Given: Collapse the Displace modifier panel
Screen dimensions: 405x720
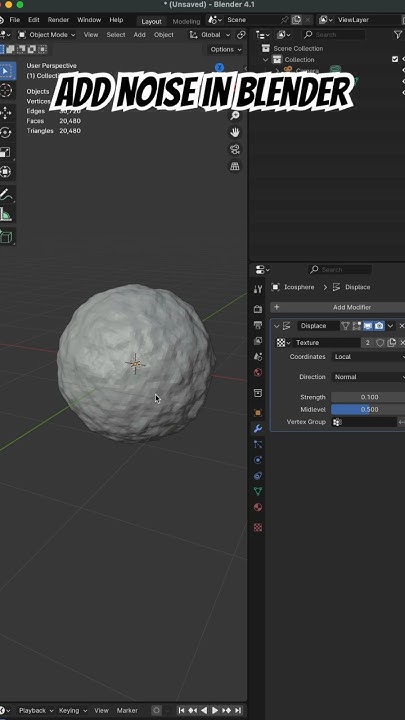Looking at the screenshot, I should [x=276, y=326].
